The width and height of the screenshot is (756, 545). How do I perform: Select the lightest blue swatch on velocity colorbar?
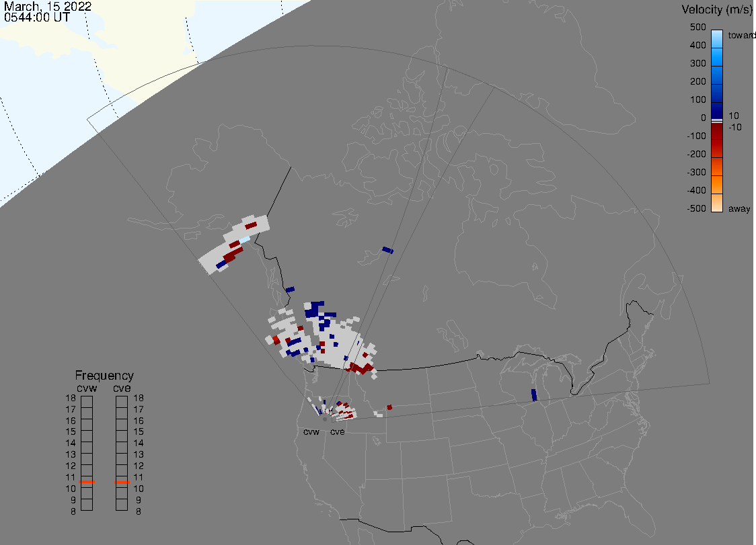(717, 38)
